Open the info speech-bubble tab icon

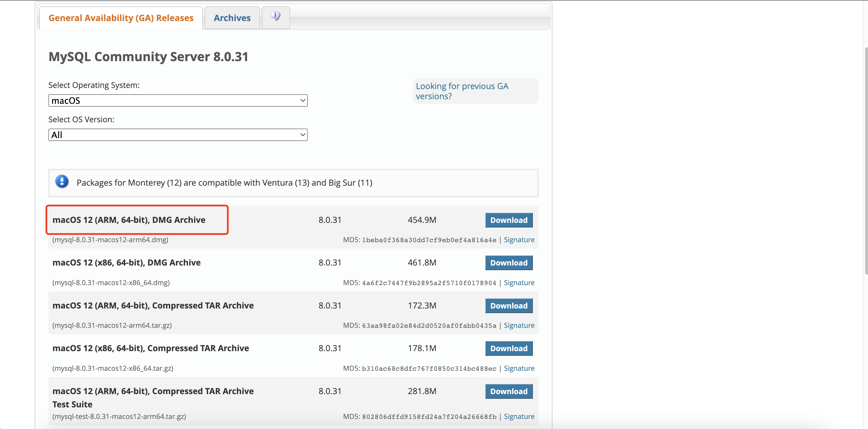click(x=276, y=16)
